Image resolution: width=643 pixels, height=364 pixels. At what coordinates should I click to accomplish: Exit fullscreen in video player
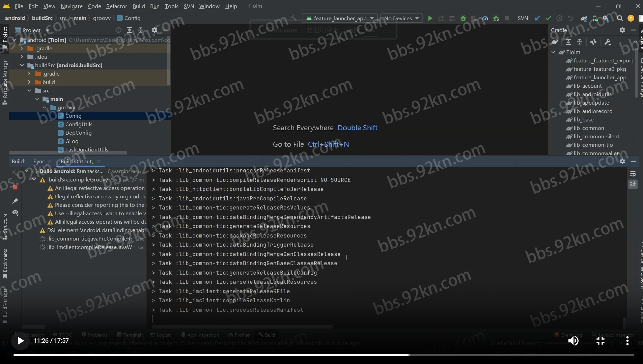click(x=600, y=341)
